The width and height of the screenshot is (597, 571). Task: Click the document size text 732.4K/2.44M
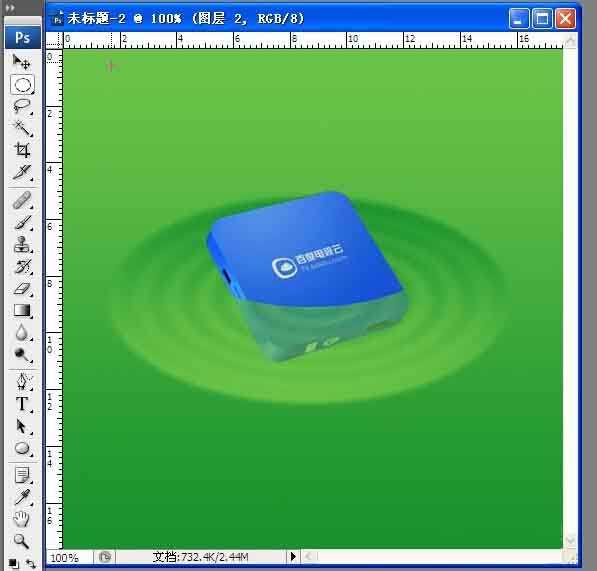pyautogui.click(x=214, y=557)
